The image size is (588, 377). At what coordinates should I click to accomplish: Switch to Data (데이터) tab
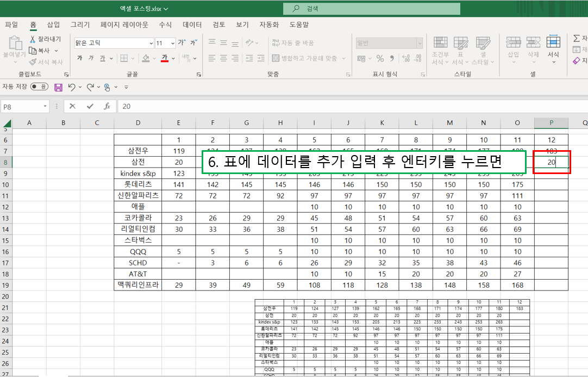[192, 25]
